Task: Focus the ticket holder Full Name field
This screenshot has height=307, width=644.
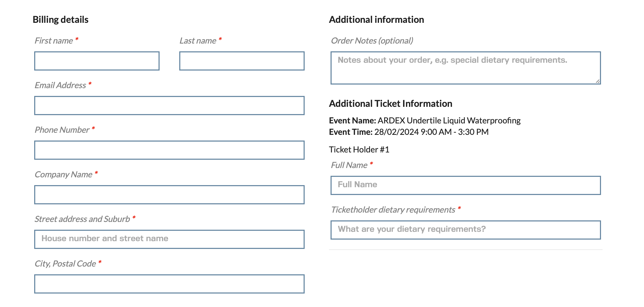Action: tap(466, 185)
